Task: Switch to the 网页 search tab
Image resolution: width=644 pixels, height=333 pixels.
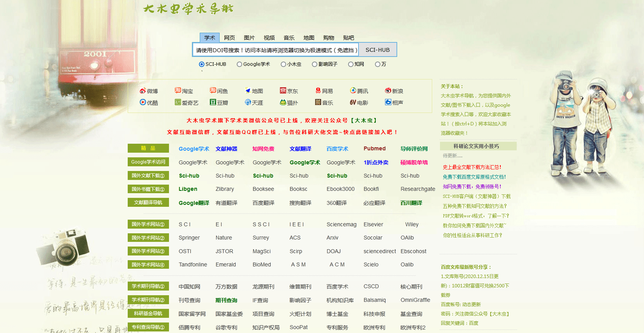Action: (x=229, y=37)
